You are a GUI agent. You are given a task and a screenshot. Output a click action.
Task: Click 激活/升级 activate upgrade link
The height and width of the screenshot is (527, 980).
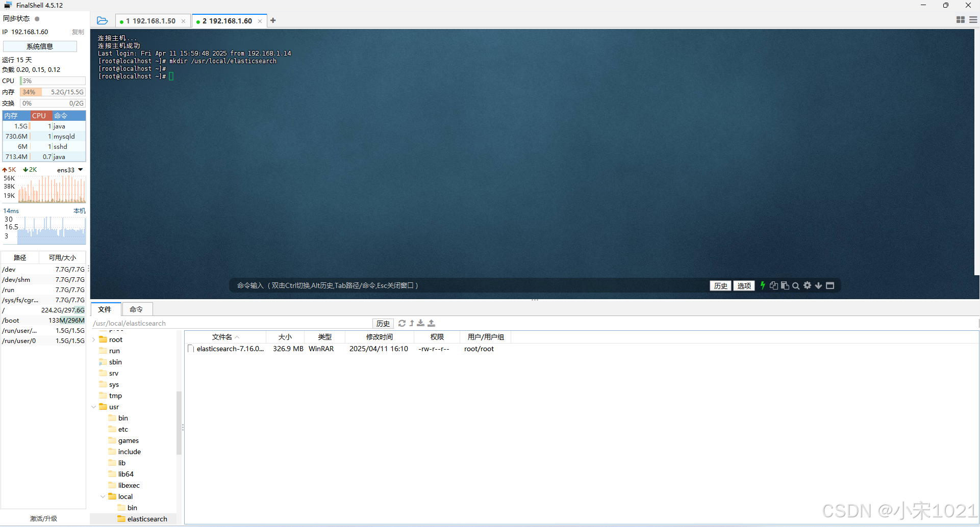[x=43, y=518]
